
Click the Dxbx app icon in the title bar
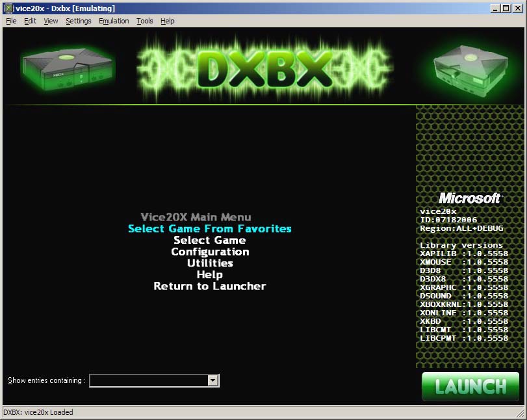8,8
